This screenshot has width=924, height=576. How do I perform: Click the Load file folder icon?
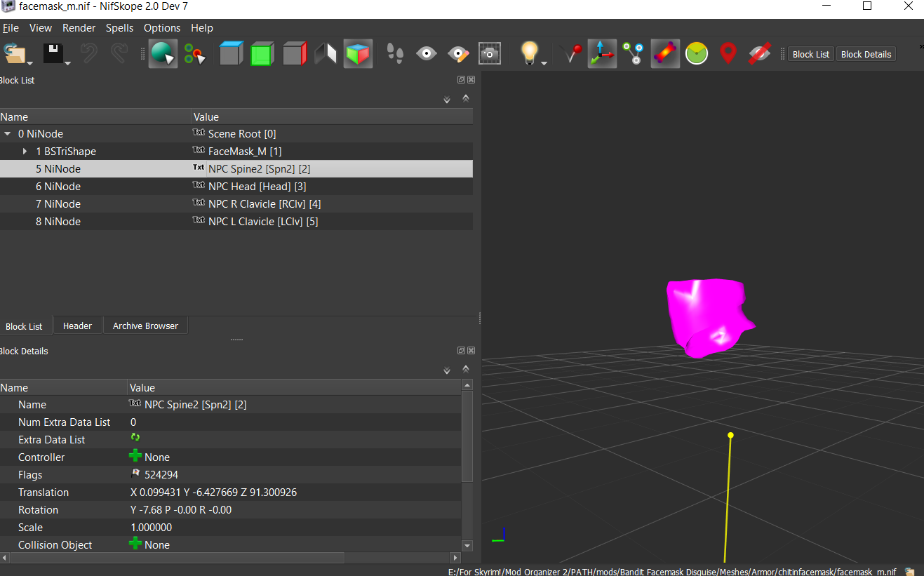click(13, 54)
